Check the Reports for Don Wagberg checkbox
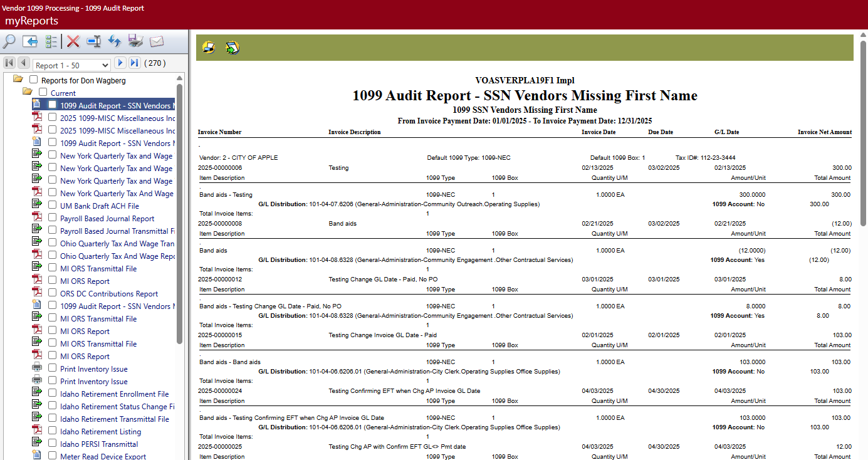868x460 pixels. pos(34,80)
